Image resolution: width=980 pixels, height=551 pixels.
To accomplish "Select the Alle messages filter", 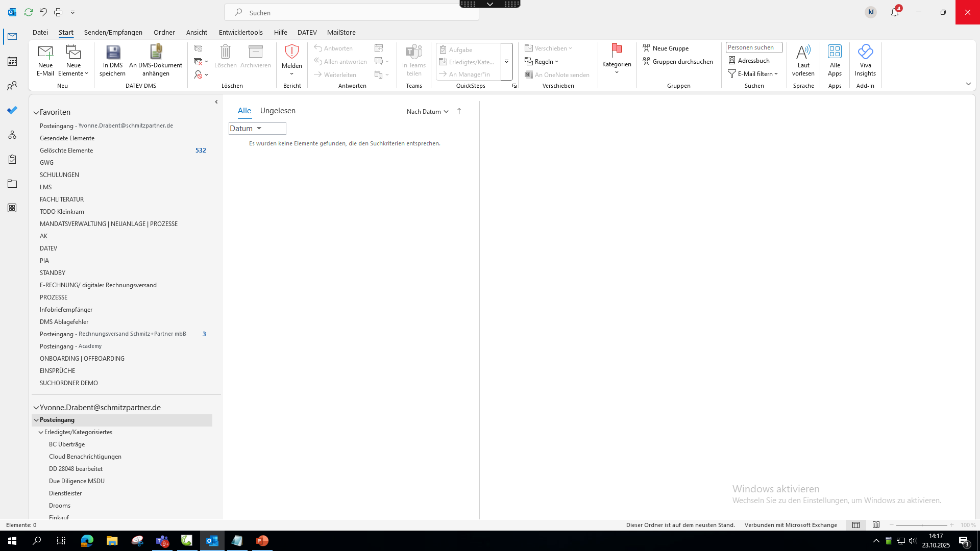I will click(244, 111).
